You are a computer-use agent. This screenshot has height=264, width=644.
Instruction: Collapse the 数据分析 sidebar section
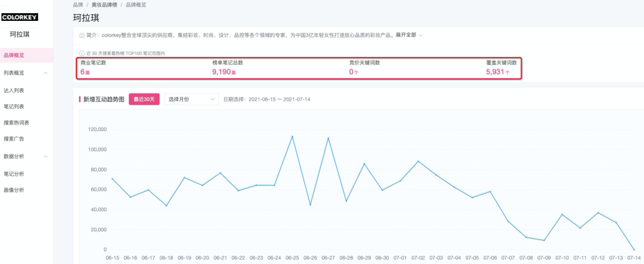[x=45, y=156]
